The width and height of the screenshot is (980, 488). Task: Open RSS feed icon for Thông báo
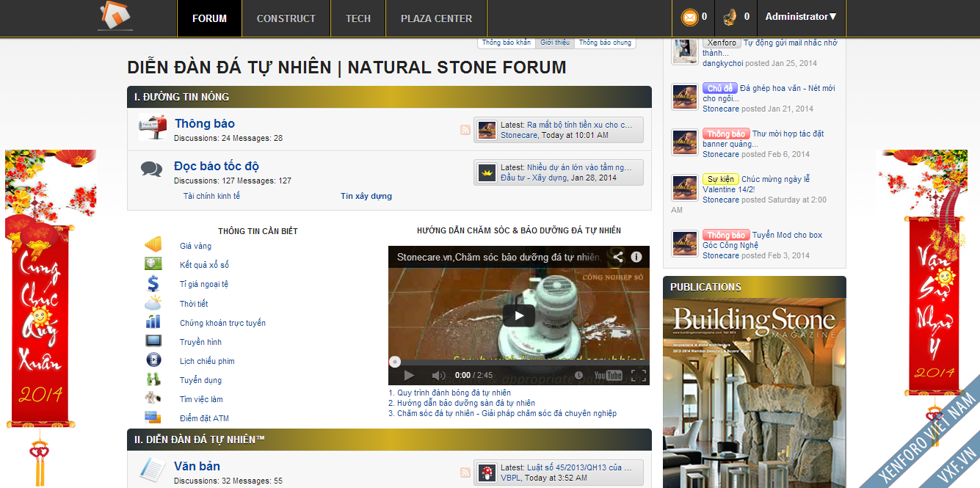click(465, 130)
